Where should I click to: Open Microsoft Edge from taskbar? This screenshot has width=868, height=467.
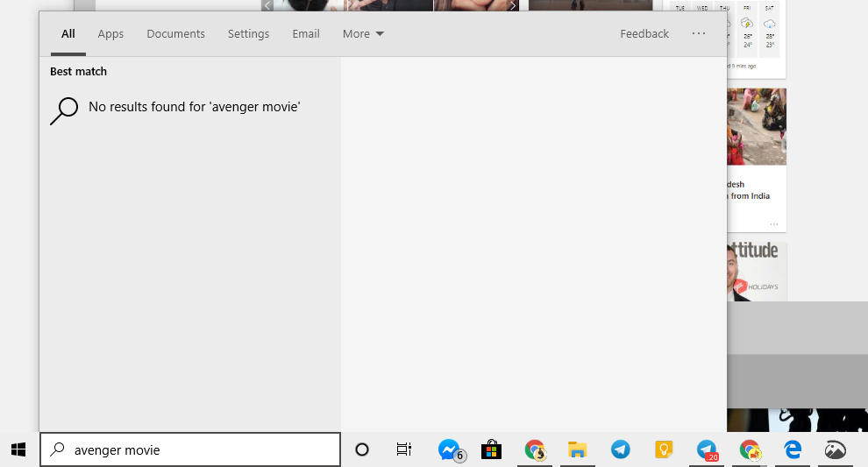click(793, 449)
